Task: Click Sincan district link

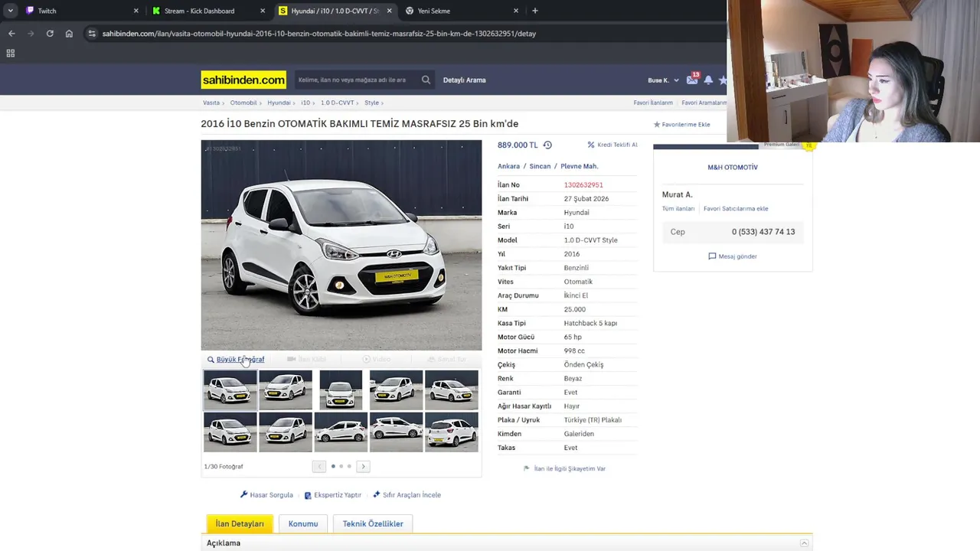Action: [540, 166]
